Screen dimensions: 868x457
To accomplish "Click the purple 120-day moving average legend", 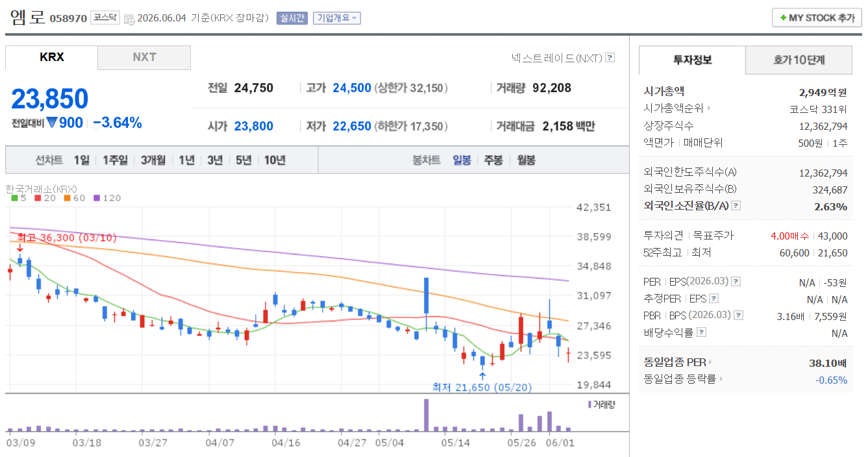I will 107,198.
